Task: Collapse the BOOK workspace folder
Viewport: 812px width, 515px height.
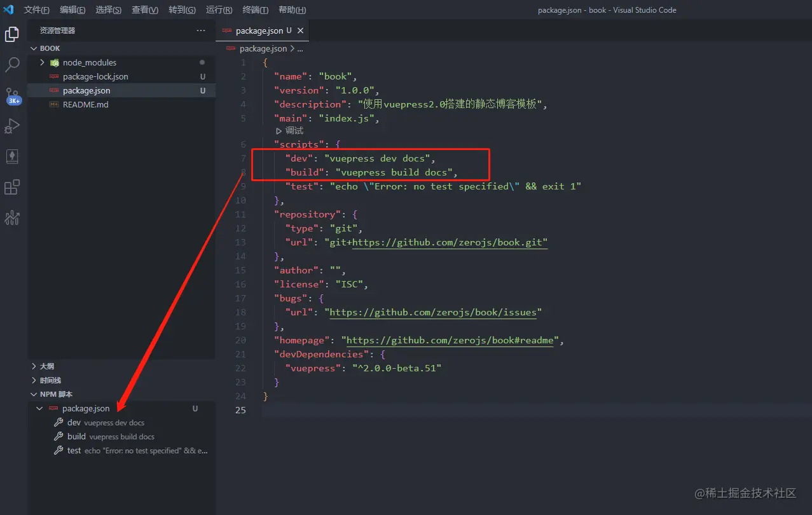Action: click(34, 48)
